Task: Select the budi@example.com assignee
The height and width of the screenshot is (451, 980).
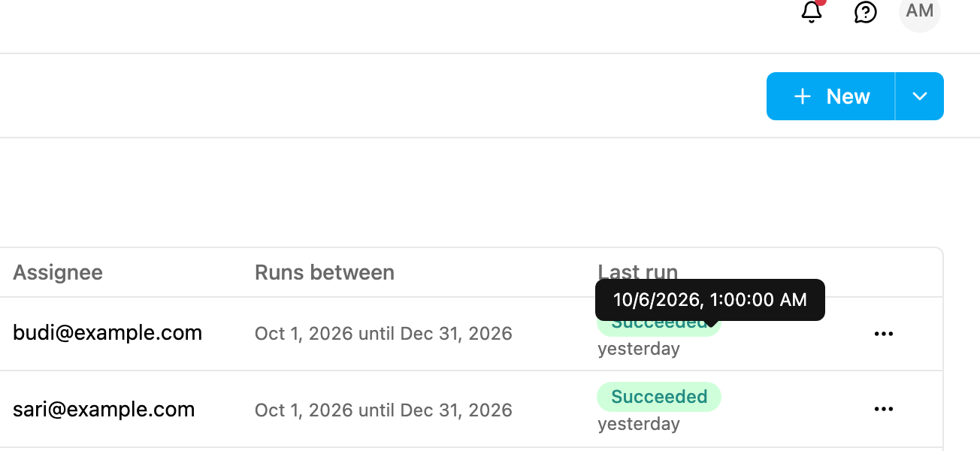Action: (x=107, y=333)
